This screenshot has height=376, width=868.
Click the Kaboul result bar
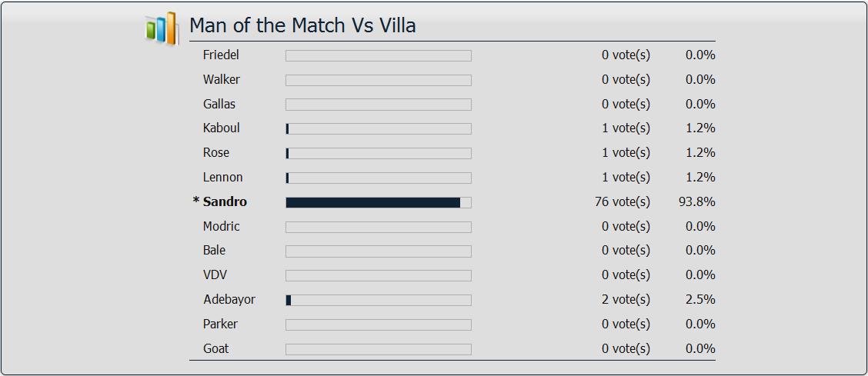(379, 129)
